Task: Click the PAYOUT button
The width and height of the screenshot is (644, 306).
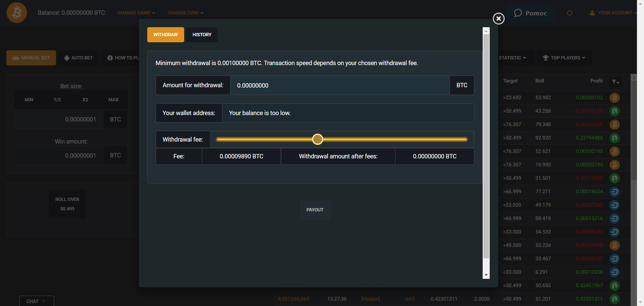Action: coord(315,210)
